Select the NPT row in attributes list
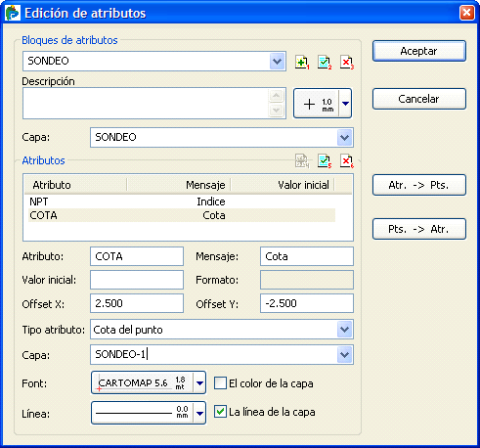This screenshot has height=448, width=480. [182, 202]
